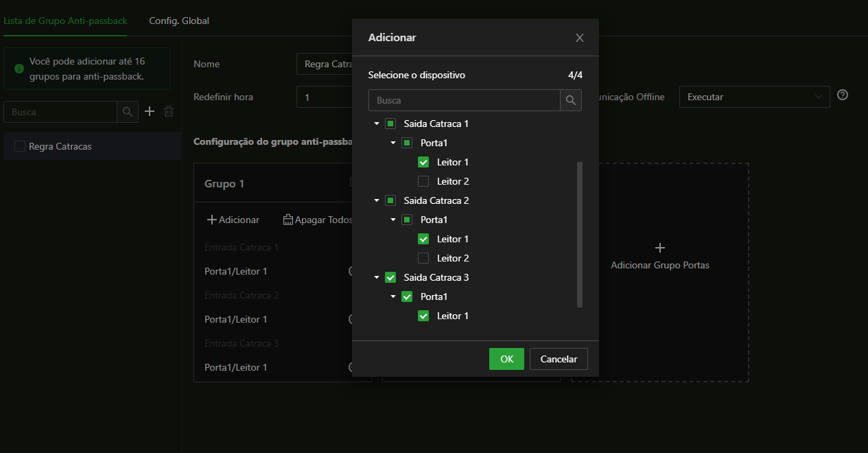Click Adicionar Grupo Portas
868x453 pixels.
point(660,265)
